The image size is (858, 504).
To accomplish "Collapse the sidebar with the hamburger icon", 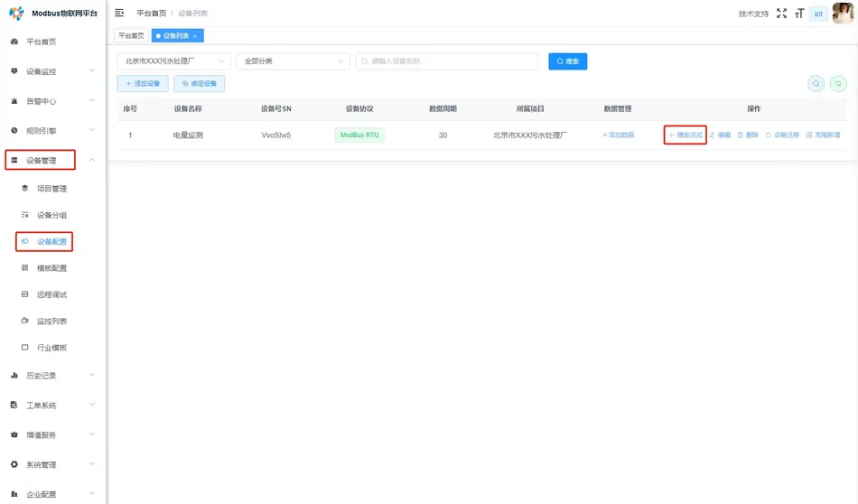I will 118,13.
